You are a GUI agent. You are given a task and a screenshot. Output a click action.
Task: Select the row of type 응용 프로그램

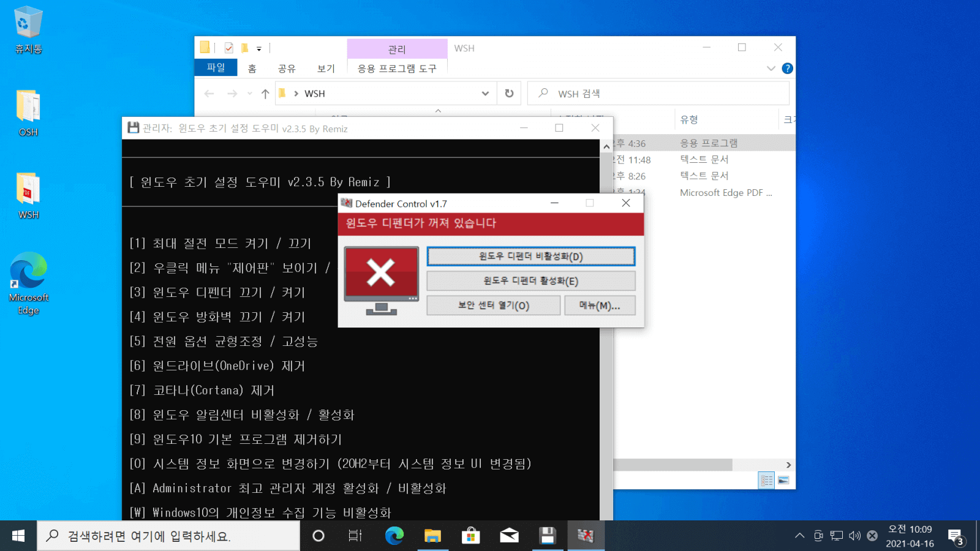tap(704, 143)
